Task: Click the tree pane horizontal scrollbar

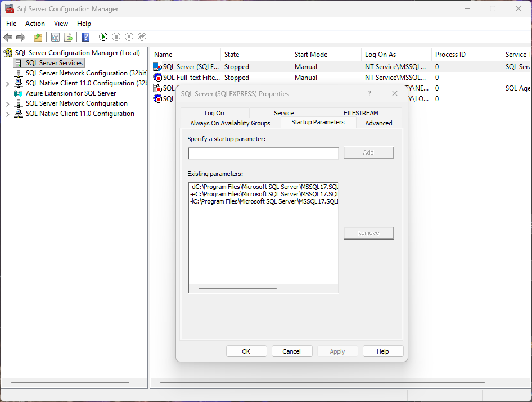Action: tap(70, 383)
